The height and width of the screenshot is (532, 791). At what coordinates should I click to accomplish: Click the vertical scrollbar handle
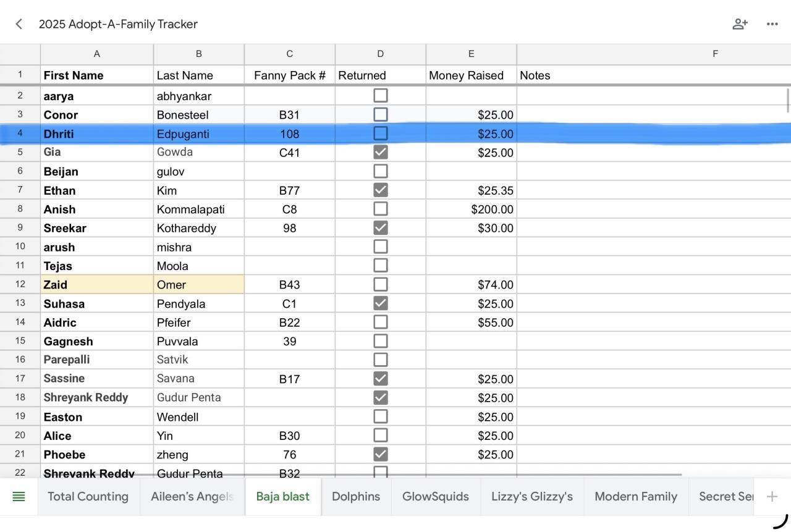coord(788,101)
